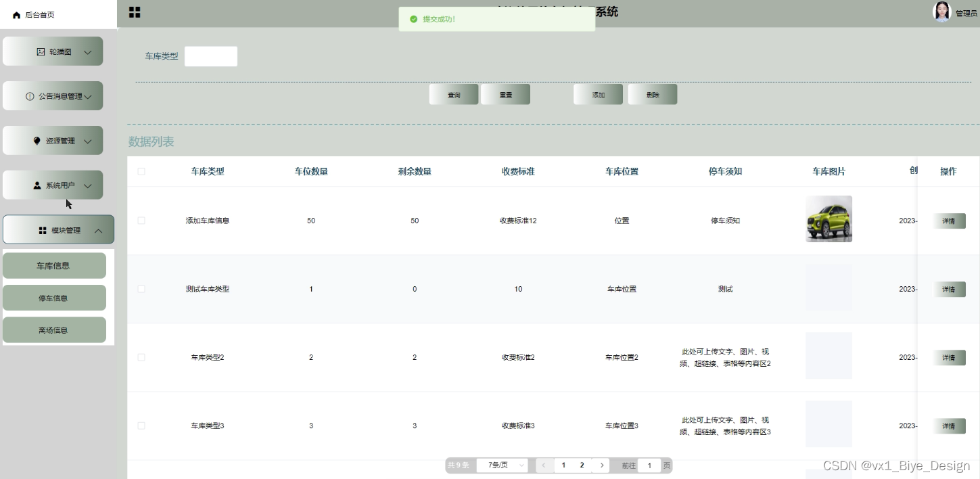Check the row checkbox for 添加车库信息
980x479 pixels.
(x=141, y=221)
